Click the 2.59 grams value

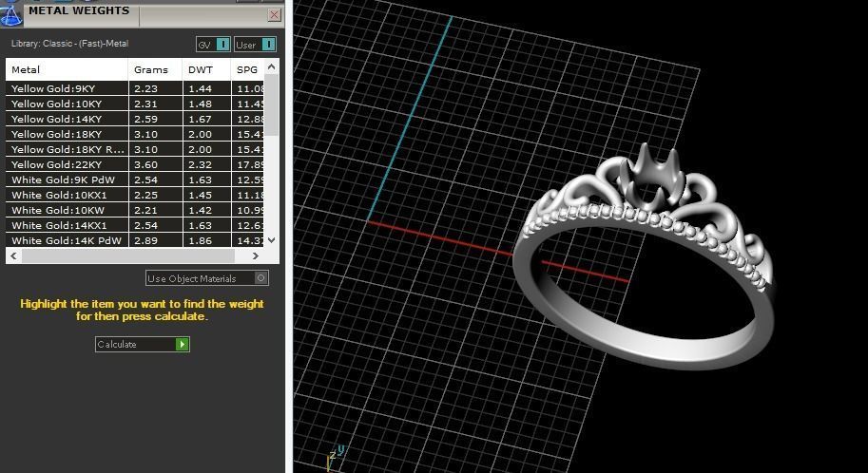[x=145, y=119]
